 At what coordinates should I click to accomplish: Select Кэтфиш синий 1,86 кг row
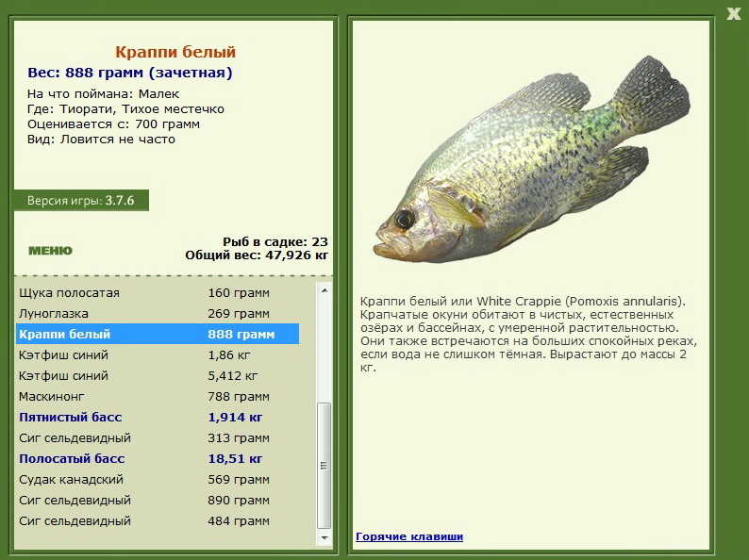158,355
